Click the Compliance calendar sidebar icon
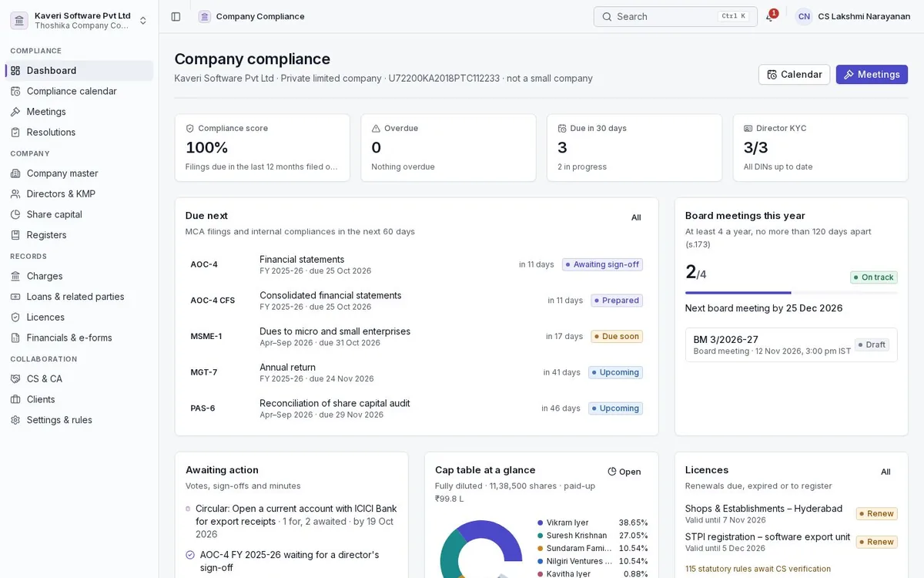The image size is (924, 578). pyautogui.click(x=15, y=91)
